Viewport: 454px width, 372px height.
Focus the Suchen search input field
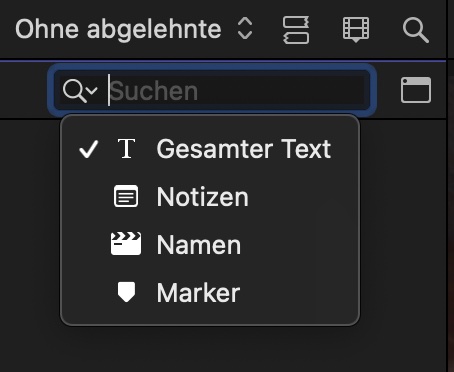pos(212,90)
